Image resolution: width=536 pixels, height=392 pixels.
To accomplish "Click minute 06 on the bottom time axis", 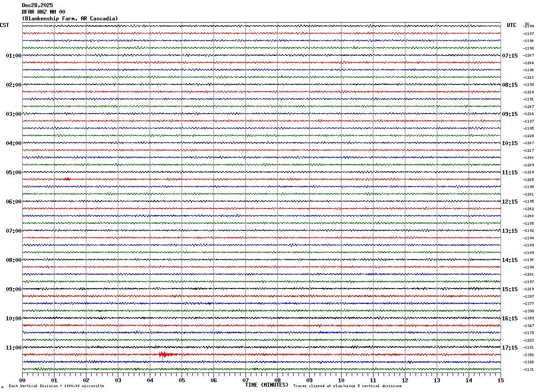I will 214,380.
